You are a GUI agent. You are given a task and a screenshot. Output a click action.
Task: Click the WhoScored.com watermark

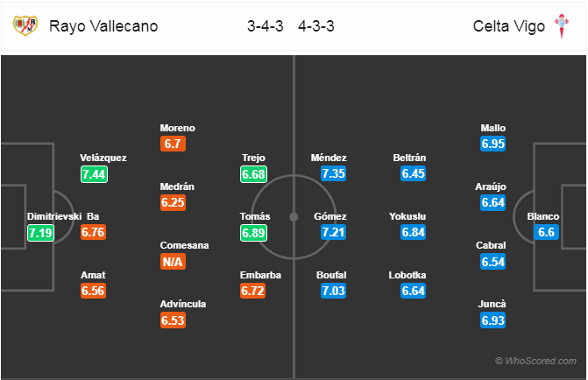(536, 361)
